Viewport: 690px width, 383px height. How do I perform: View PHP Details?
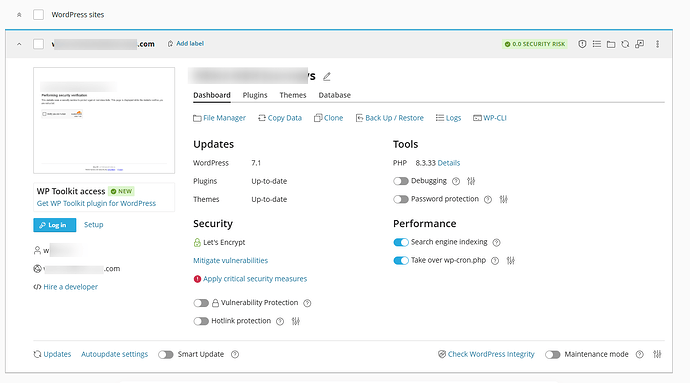[x=449, y=163]
